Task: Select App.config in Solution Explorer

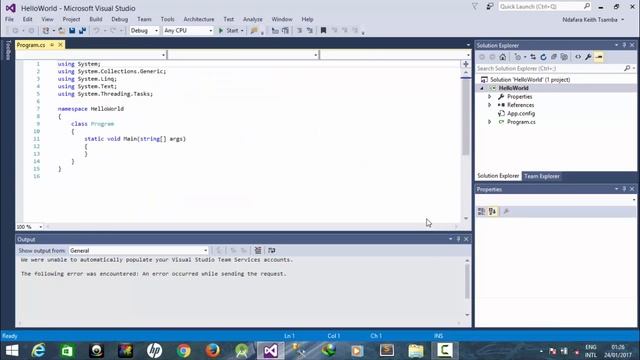Action: click(x=521, y=113)
